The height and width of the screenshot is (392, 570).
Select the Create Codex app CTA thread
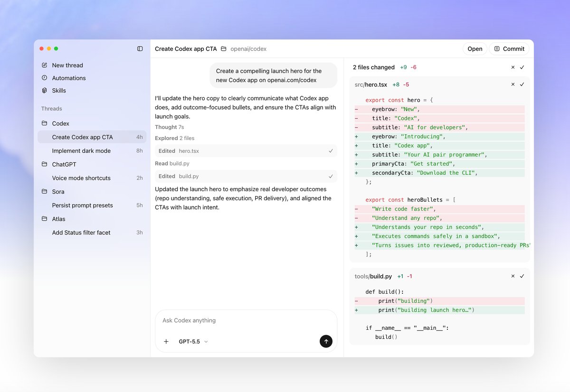point(92,137)
